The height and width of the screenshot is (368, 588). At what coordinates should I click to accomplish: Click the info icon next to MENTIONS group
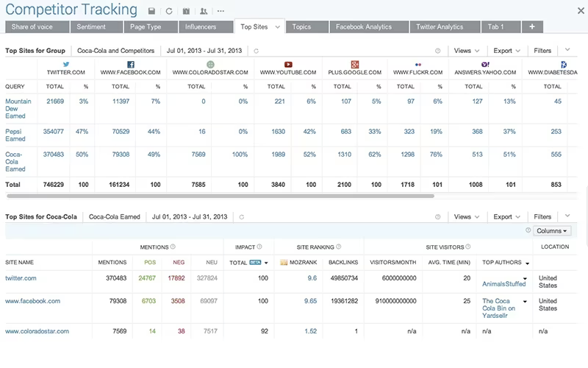click(173, 247)
